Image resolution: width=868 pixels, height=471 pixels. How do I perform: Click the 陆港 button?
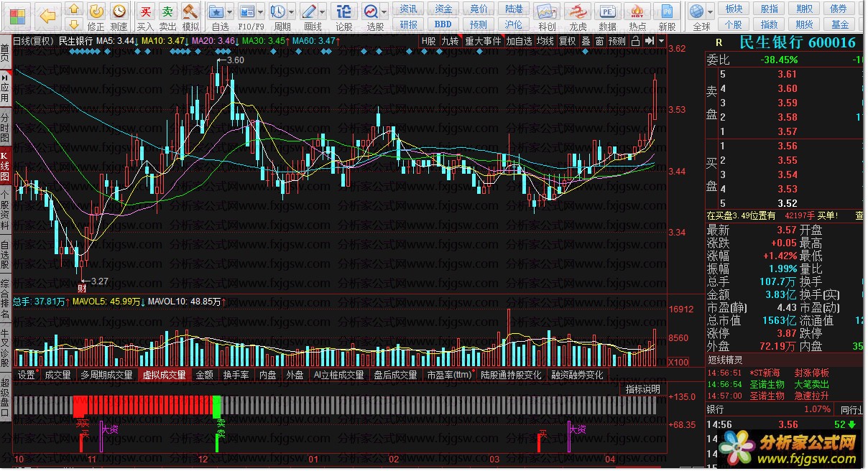[x=514, y=9]
